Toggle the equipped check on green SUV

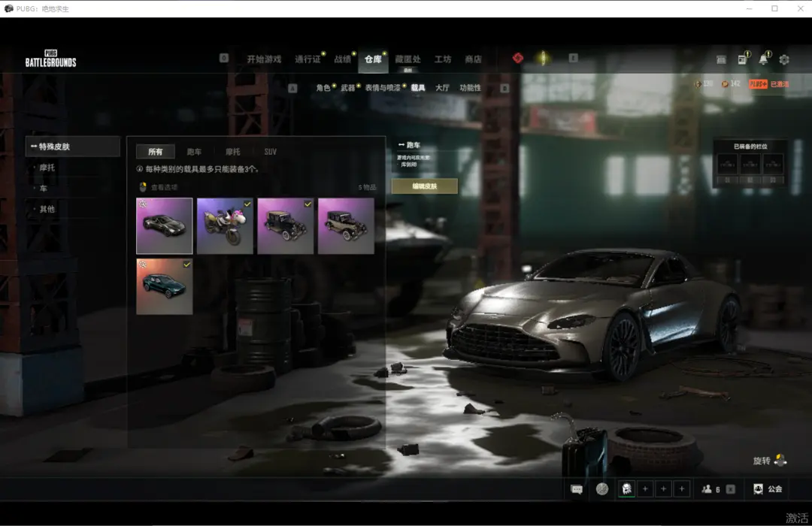point(187,265)
